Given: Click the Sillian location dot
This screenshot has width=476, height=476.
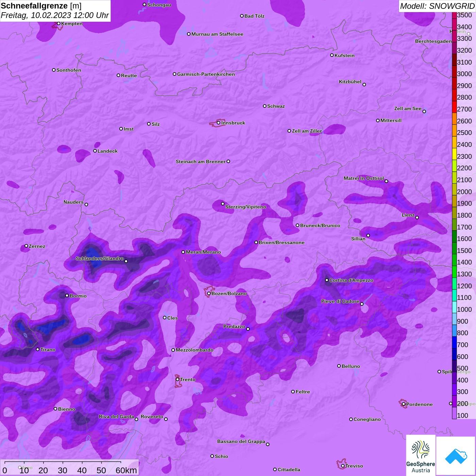Looking at the screenshot, I should point(368,235).
